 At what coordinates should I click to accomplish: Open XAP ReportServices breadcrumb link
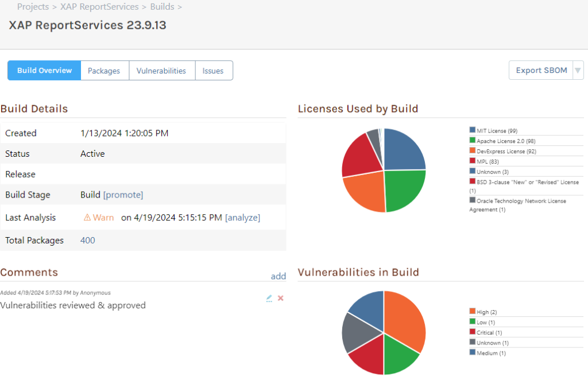pyautogui.click(x=99, y=7)
